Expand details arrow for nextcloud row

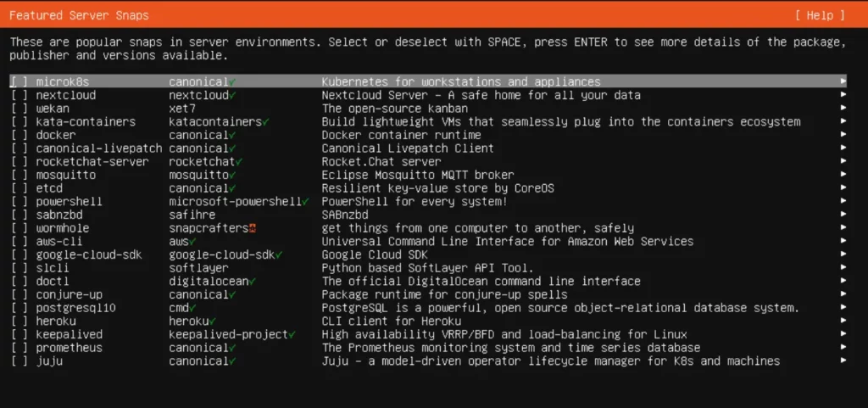(x=843, y=95)
